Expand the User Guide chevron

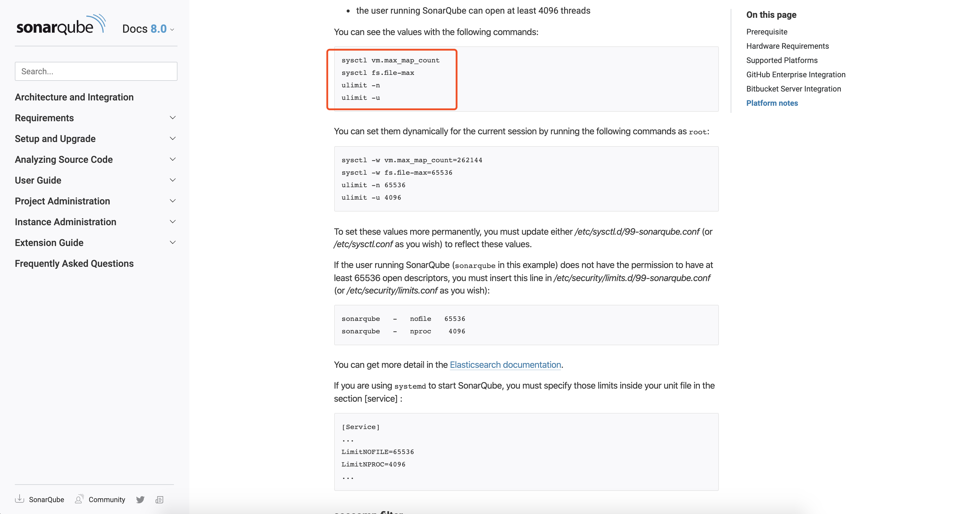[173, 180]
